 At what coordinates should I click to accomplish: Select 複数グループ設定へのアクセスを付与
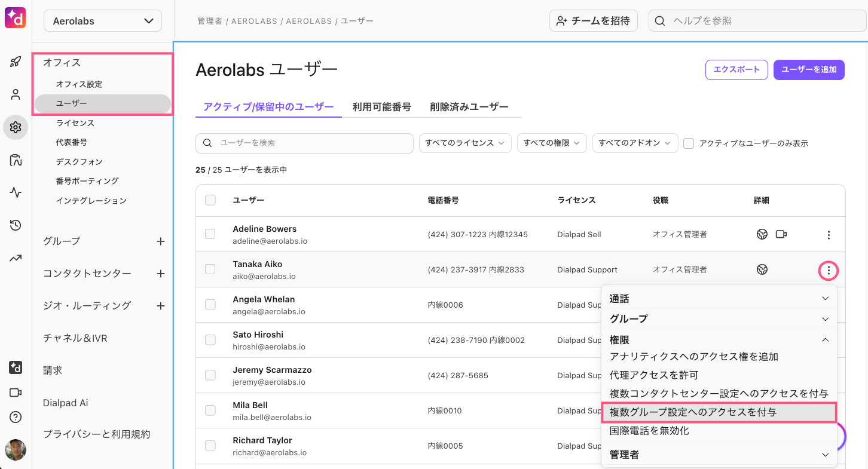tap(719, 412)
